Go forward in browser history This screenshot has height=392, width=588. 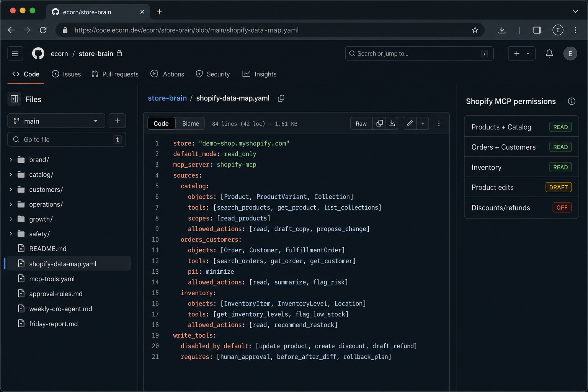coord(27,30)
